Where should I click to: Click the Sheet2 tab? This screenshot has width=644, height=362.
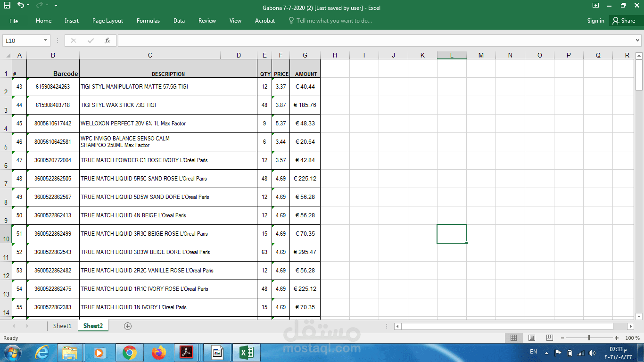93,326
